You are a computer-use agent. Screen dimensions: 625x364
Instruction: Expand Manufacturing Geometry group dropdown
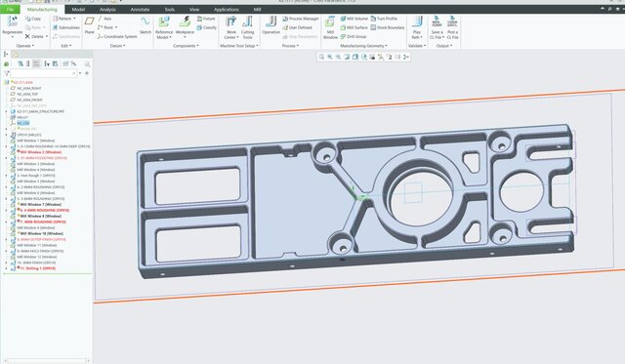pos(363,46)
